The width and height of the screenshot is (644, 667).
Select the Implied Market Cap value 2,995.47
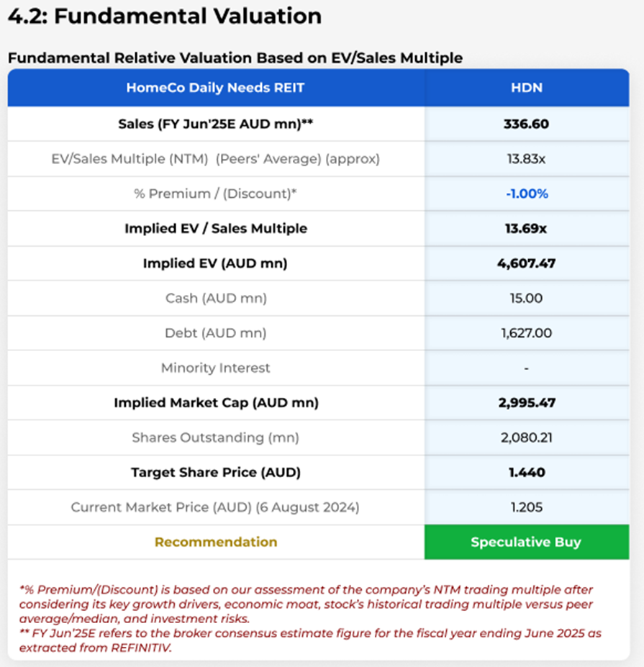(x=526, y=403)
